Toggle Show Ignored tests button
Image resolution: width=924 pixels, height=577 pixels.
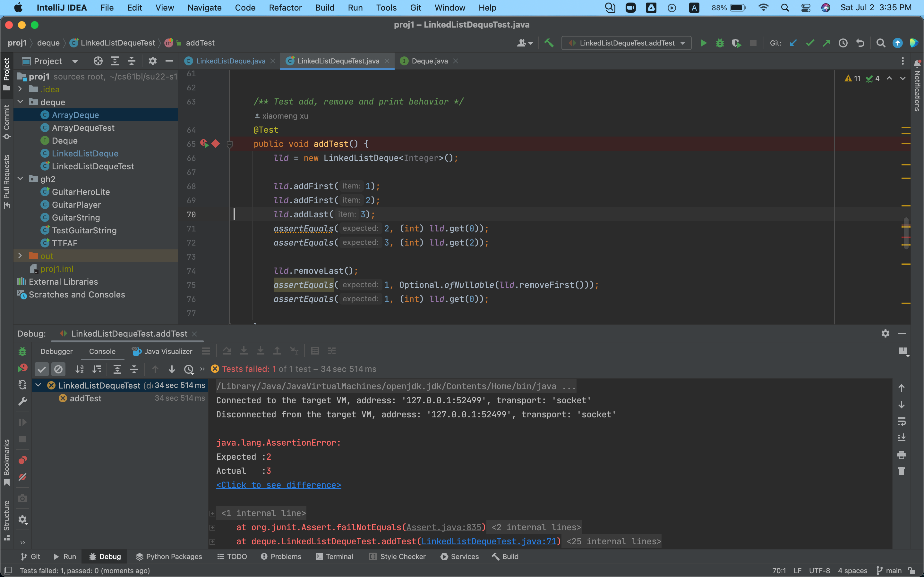58,369
